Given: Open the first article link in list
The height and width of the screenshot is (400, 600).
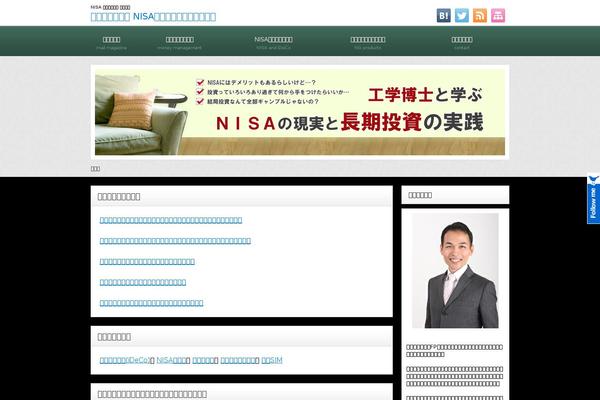Looking at the screenshot, I should [x=171, y=220].
